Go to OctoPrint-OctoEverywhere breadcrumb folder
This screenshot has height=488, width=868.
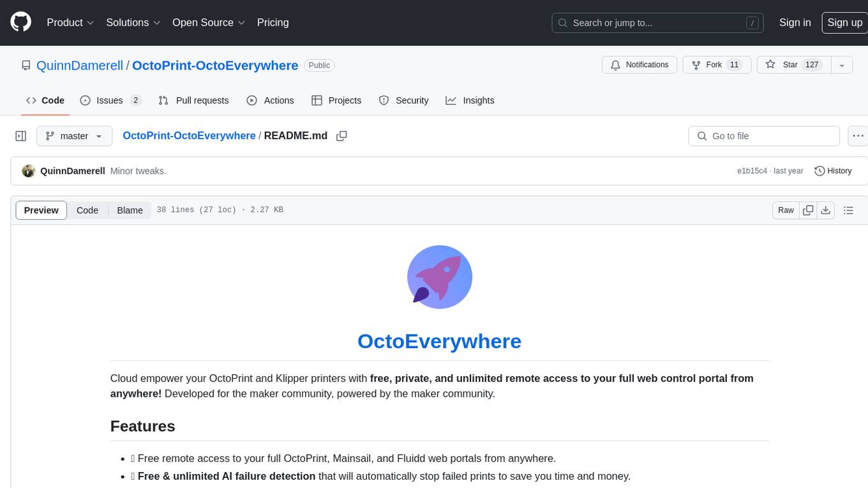tap(189, 136)
